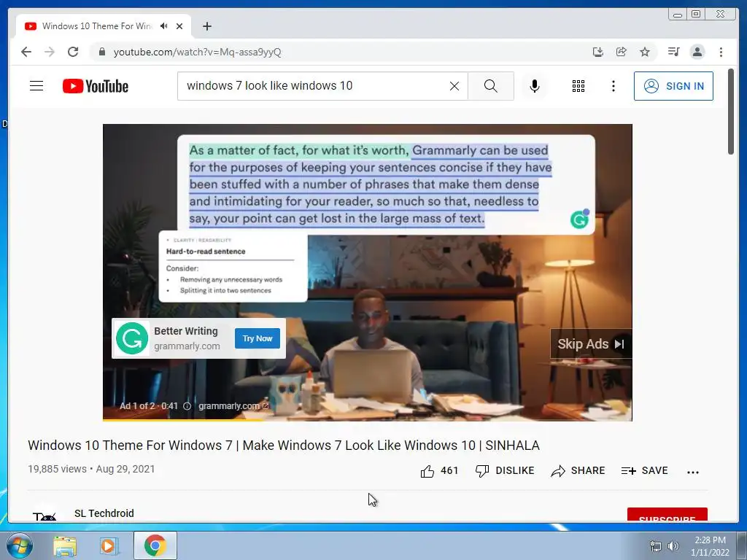Subscribe to SL Techdroid

tap(667, 515)
